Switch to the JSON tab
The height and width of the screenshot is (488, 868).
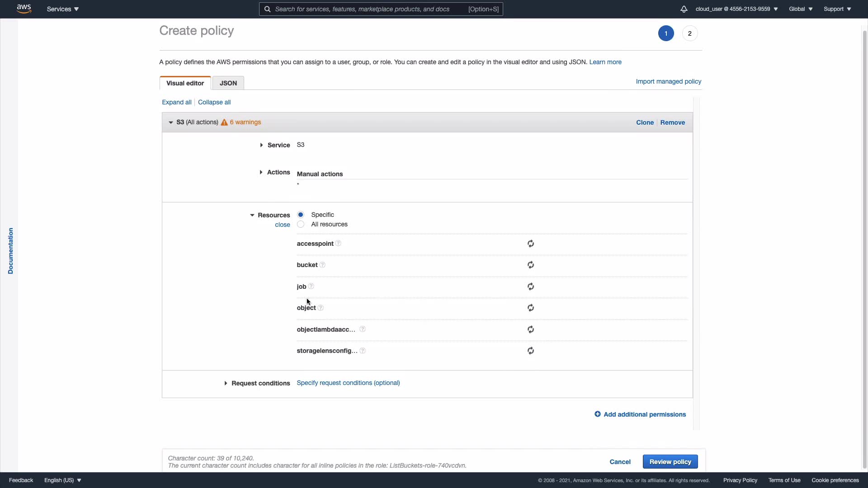tap(228, 83)
